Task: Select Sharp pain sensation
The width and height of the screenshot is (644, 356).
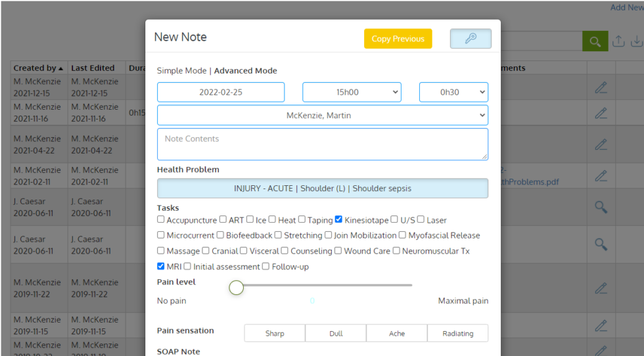Action: [x=275, y=334]
